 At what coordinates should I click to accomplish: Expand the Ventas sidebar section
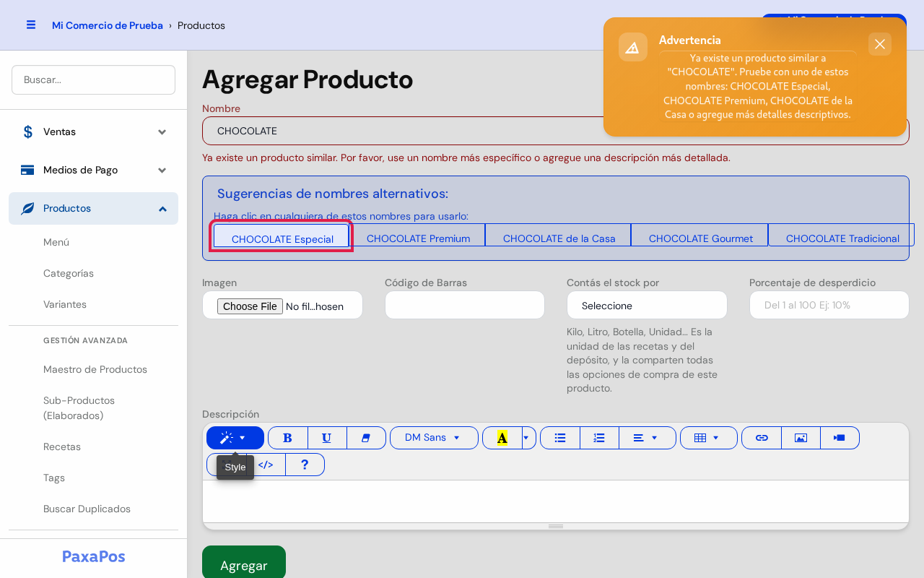coord(93,131)
